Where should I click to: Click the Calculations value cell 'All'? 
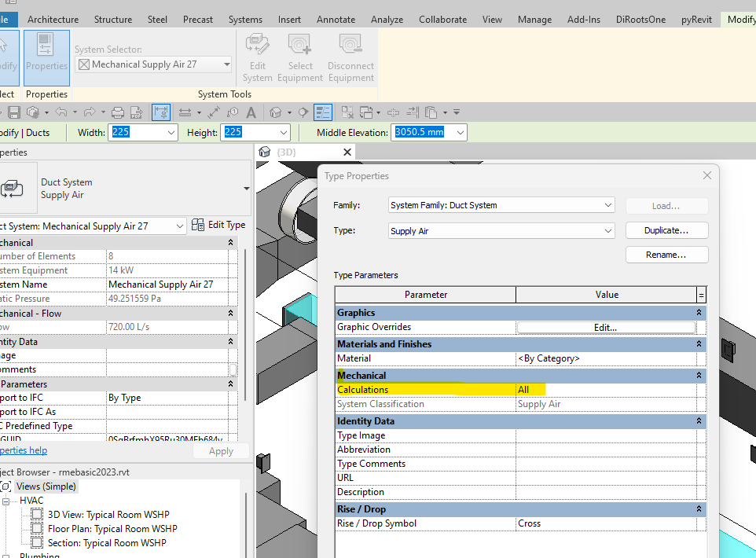tap(606, 390)
